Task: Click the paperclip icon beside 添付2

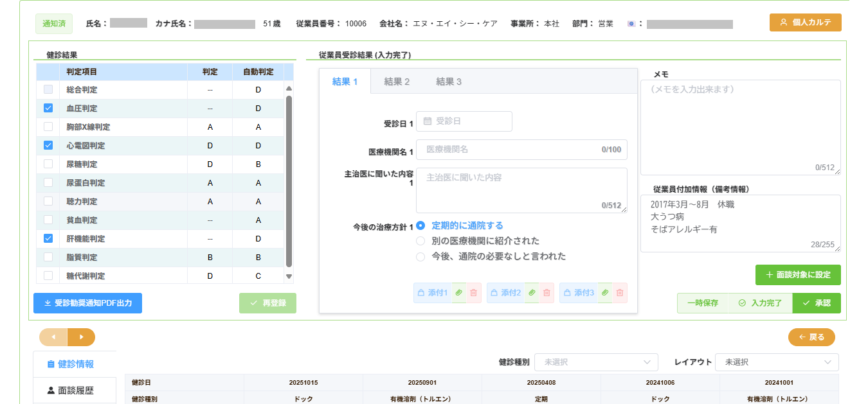Action: tap(532, 293)
